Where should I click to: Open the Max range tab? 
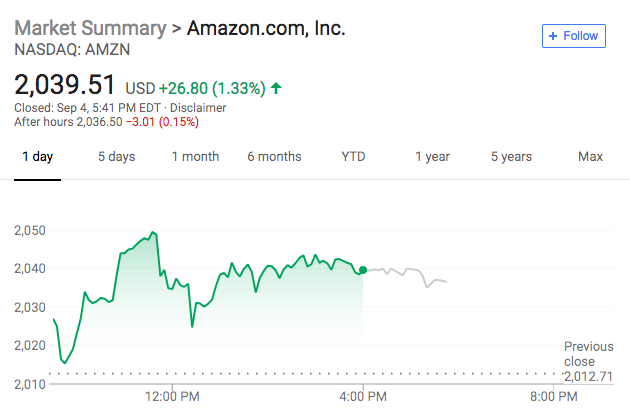(590, 157)
